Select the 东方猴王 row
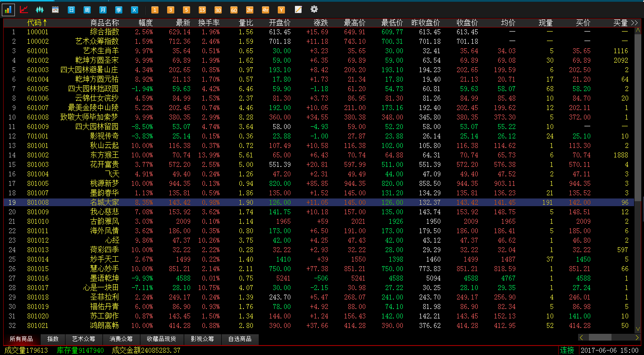This screenshot has width=644, height=355. pyautogui.click(x=319, y=155)
